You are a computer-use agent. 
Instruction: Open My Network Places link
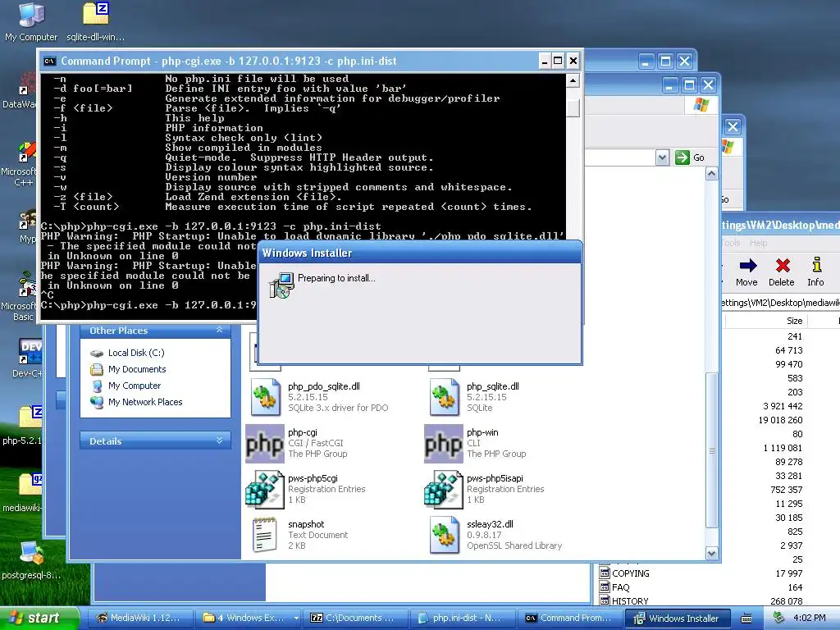coord(145,402)
